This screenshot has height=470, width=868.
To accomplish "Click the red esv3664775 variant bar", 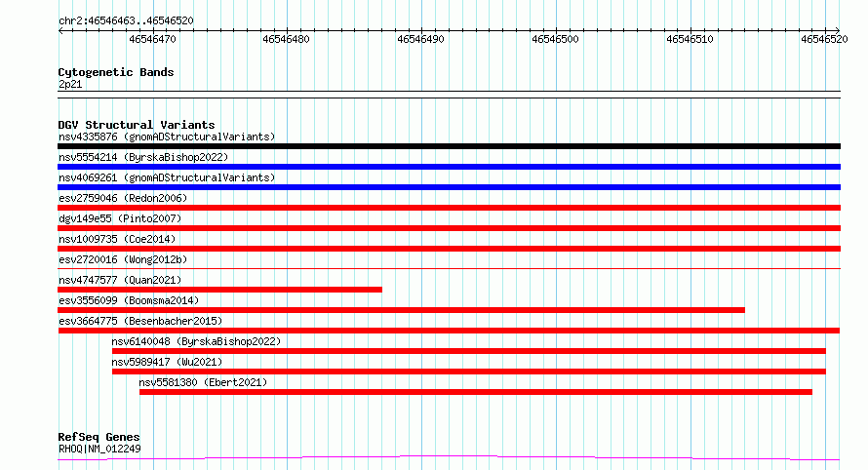I will (x=449, y=332).
